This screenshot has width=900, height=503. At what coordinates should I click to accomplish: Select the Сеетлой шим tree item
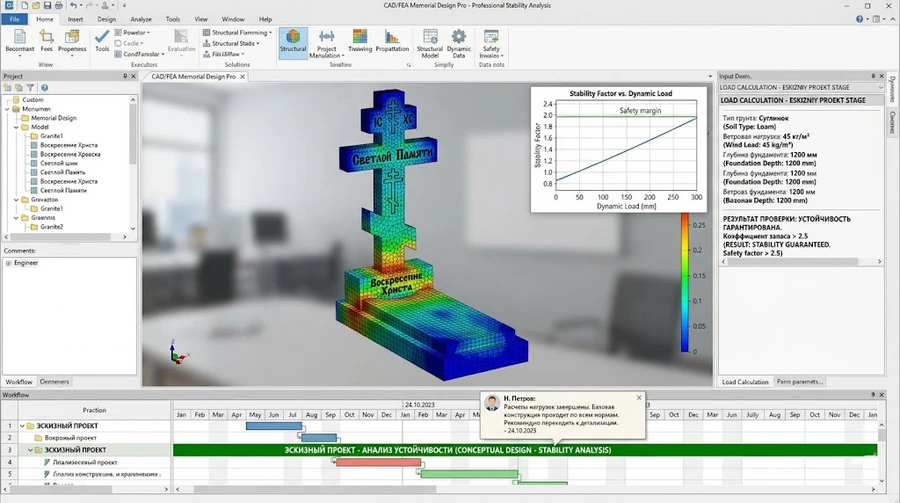54,163
